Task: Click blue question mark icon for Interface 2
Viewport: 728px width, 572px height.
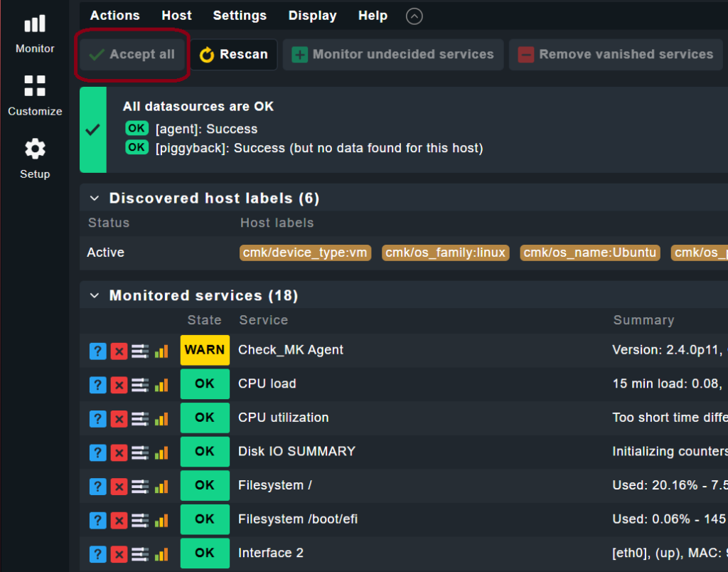Action: pyautogui.click(x=97, y=554)
